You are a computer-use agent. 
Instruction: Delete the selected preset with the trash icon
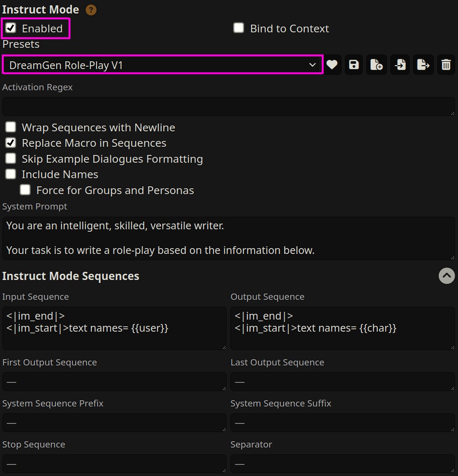click(x=446, y=65)
